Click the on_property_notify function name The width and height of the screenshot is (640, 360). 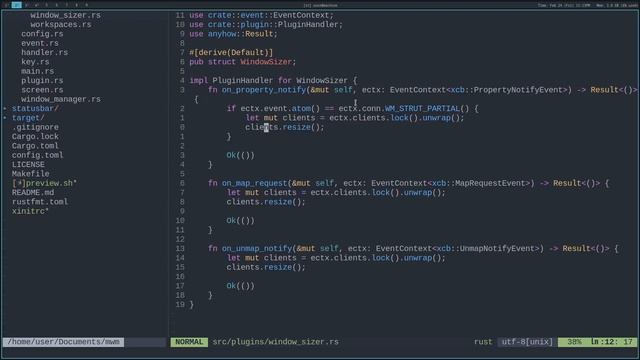pos(264,90)
